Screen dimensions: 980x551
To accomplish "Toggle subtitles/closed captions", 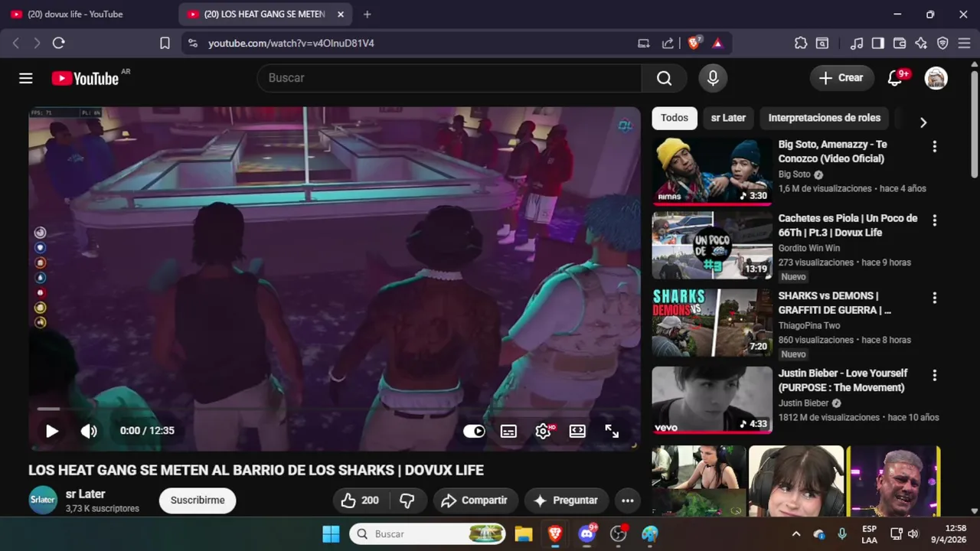I will click(x=508, y=431).
